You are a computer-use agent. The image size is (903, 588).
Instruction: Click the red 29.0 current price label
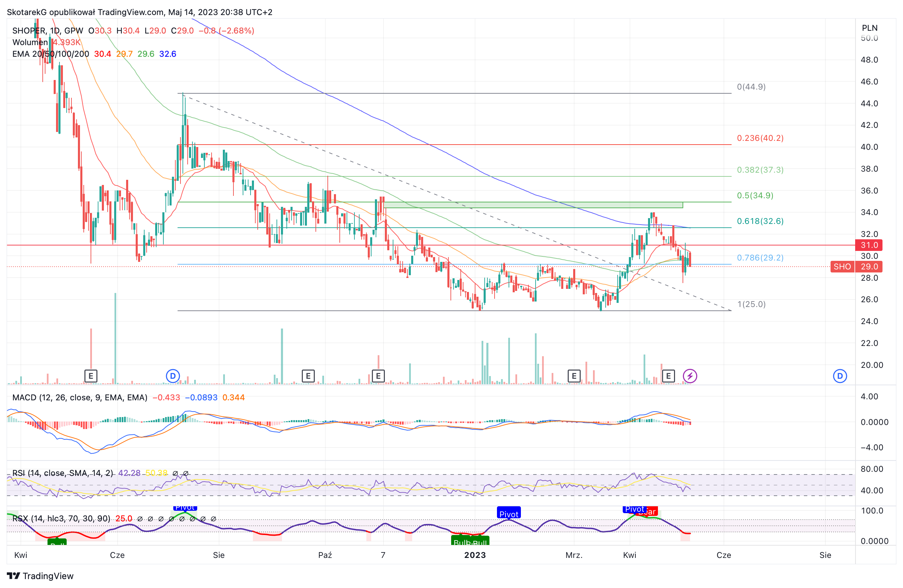(869, 267)
